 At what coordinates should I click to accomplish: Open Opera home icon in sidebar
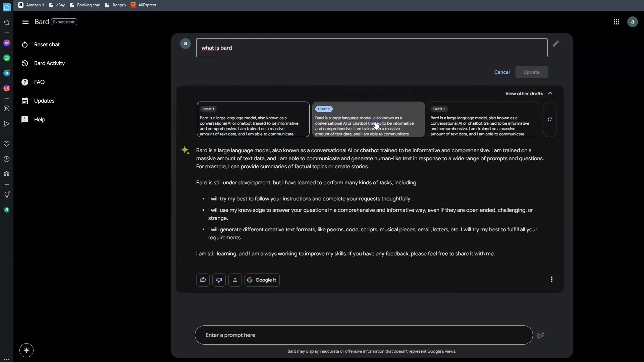click(x=7, y=7)
